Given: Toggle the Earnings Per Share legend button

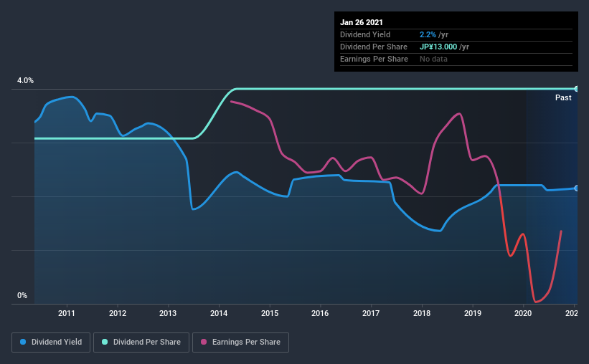Looking at the screenshot, I should point(240,343).
